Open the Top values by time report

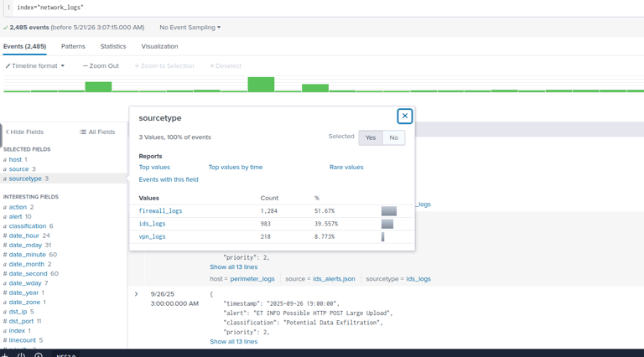(236, 167)
